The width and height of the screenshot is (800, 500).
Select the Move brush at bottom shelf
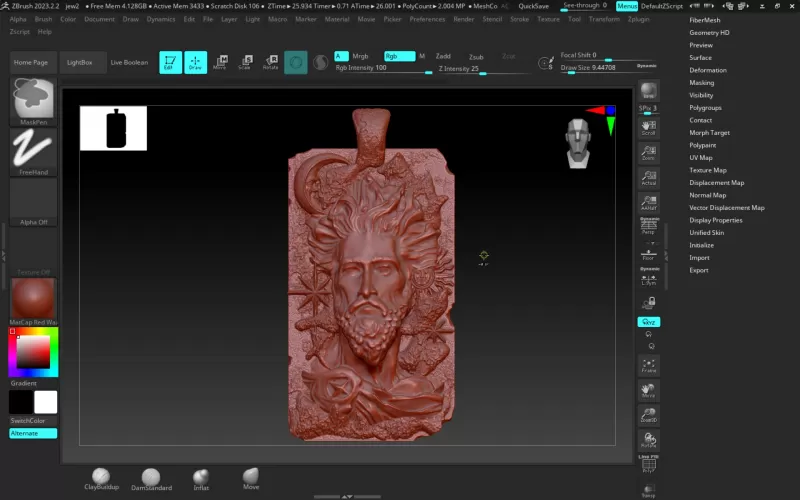(x=251, y=479)
